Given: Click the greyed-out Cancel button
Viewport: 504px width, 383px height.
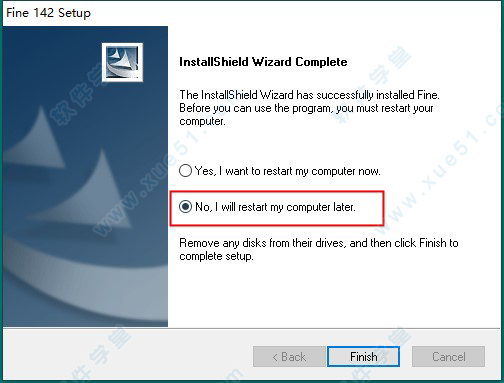Looking at the screenshot, I should click(x=448, y=357).
